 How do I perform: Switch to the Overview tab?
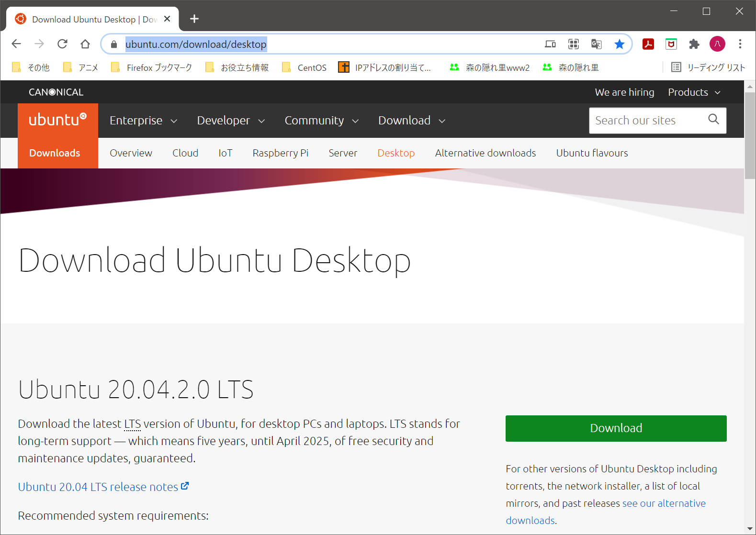click(x=131, y=153)
